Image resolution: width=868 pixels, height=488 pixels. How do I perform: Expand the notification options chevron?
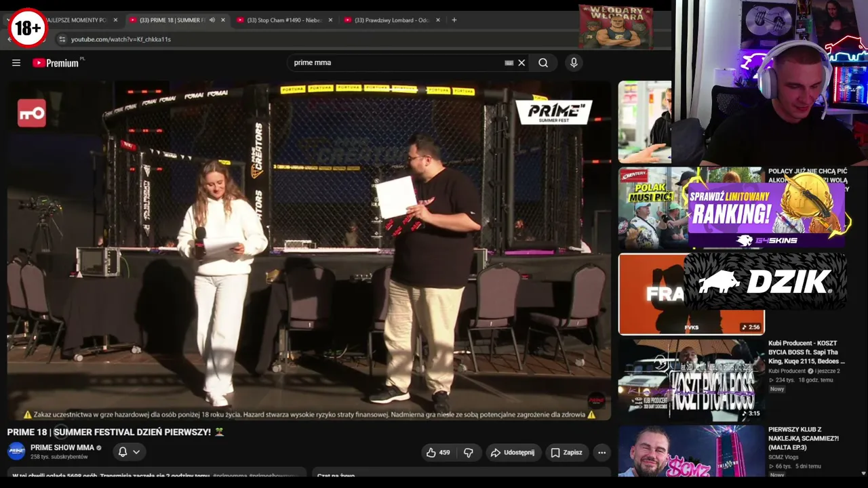pyautogui.click(x=136, y=451)
